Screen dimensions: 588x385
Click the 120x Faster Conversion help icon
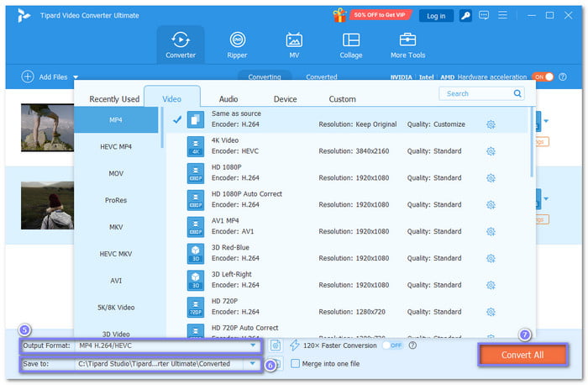[412, 345]
